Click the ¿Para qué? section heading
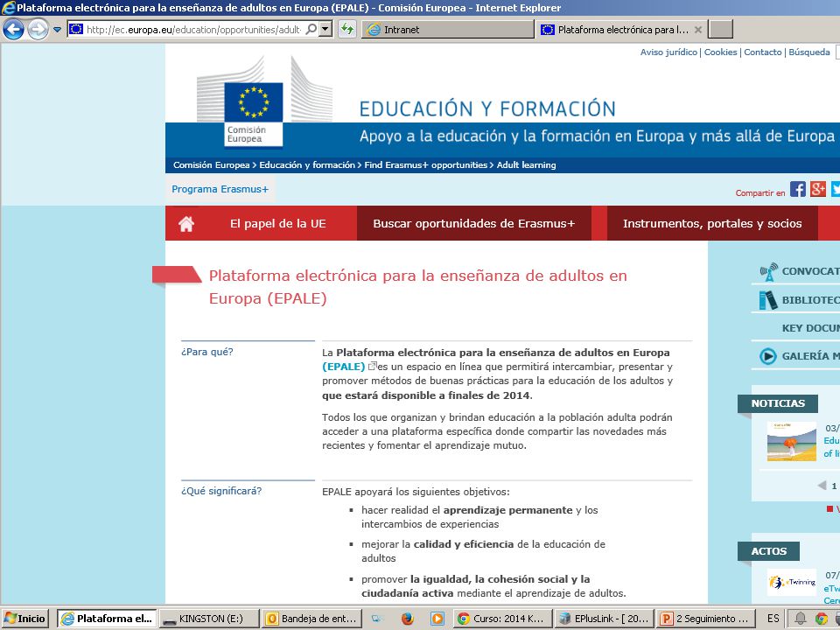 click(206, 352)
